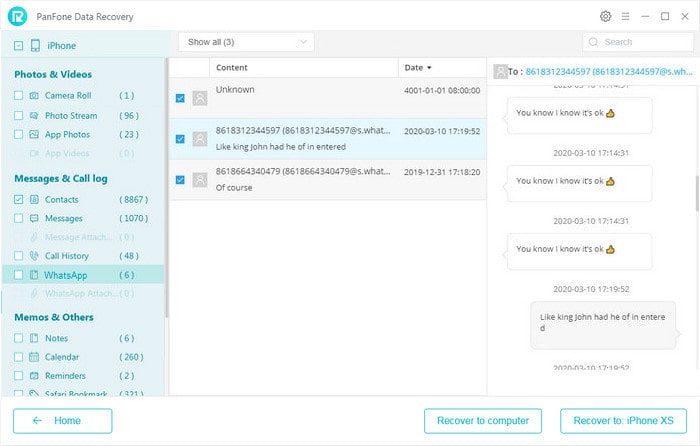700x446 pixels.
Task: Open the hamburger menu icon
Action: click(x=625, y=17)
